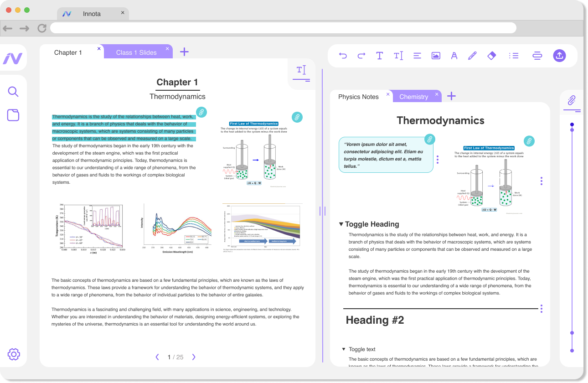Insert an image using the picture icon

[436, 56]
